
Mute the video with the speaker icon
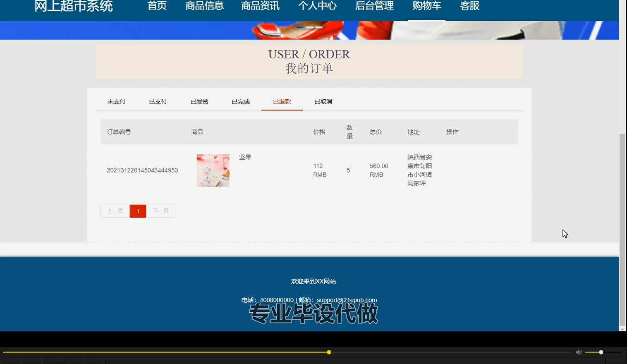pos(579,352)
